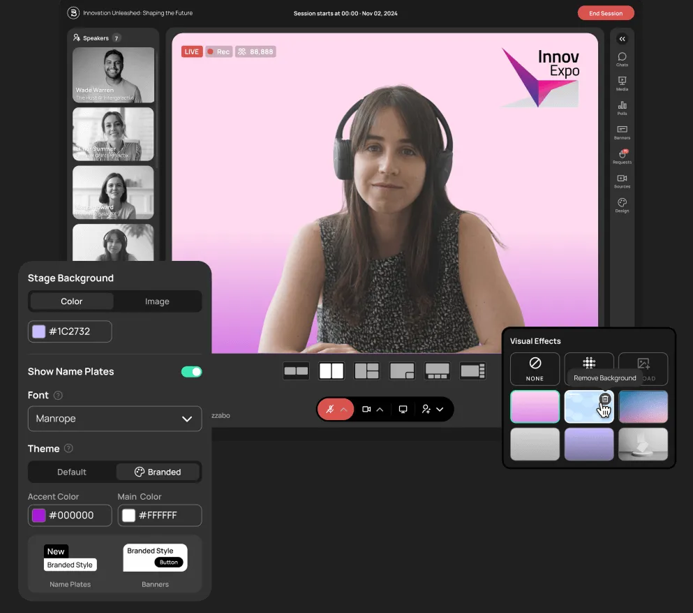The width and height of the screenshot is (693, 613).
Task: Click the upload background image tile
Action: pyautogui.click(x=643, y=369)
